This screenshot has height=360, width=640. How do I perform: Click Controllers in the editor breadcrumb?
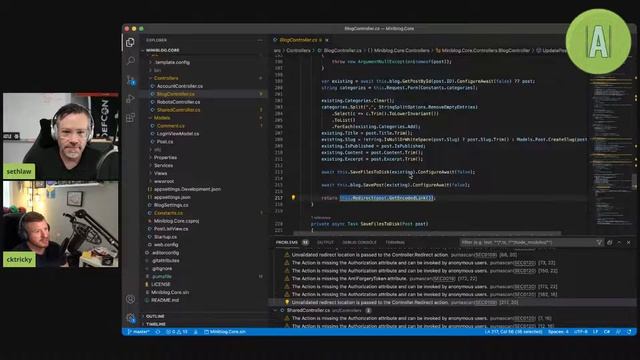298,51
